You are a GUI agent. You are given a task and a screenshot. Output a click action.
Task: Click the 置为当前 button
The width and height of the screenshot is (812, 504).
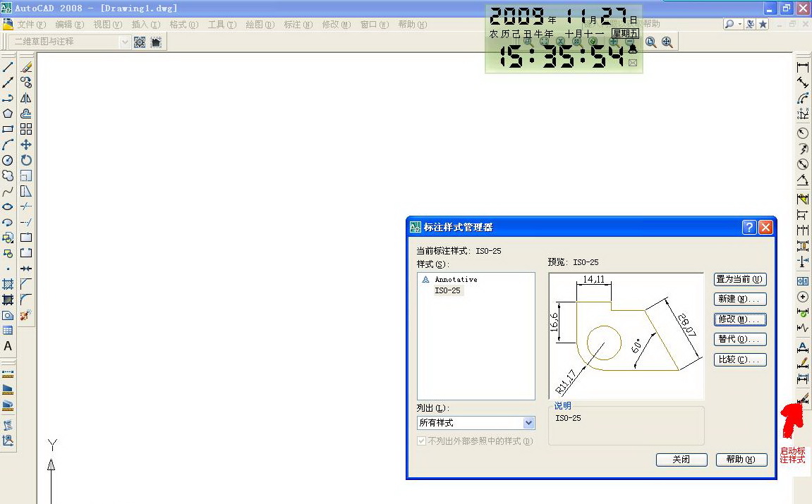click(739, 279)
